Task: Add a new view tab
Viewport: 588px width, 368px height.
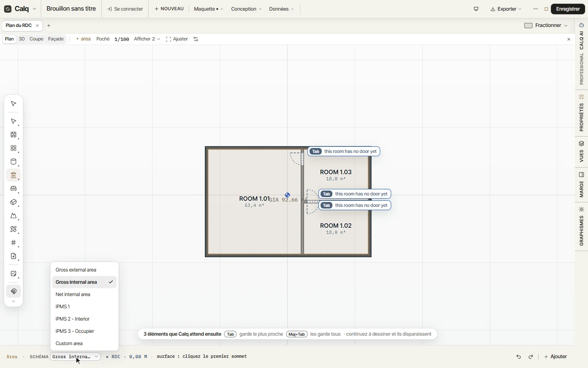Action: tap(49, 26)
